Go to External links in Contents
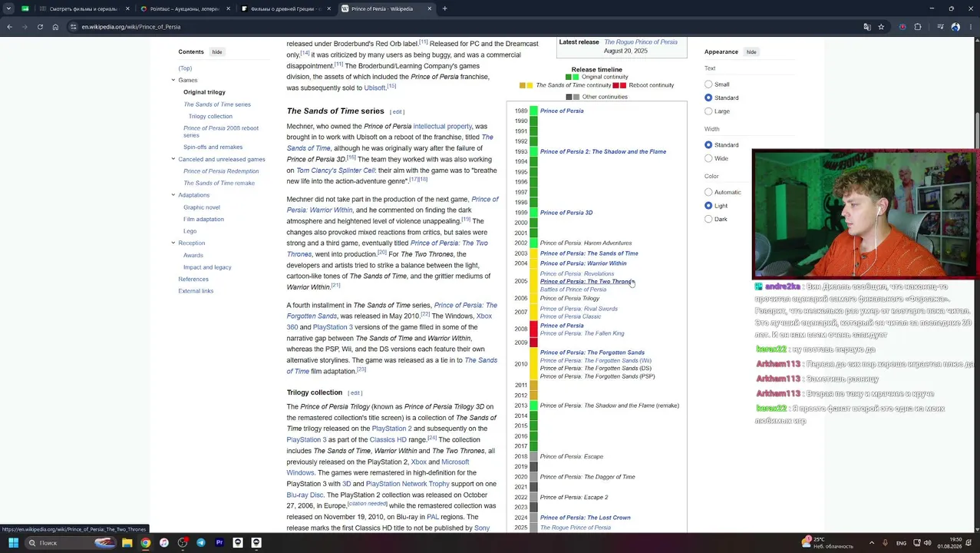 [196, 291]
